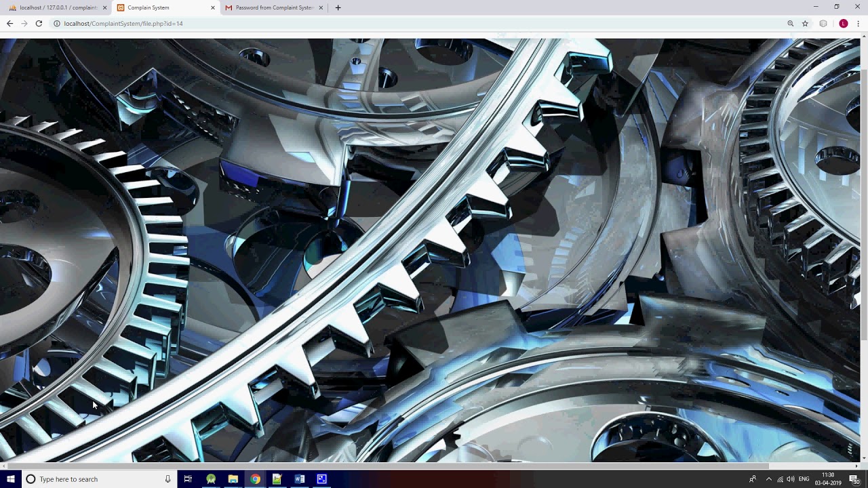Open the zoom magnifier in address bar

click(790, 23)
